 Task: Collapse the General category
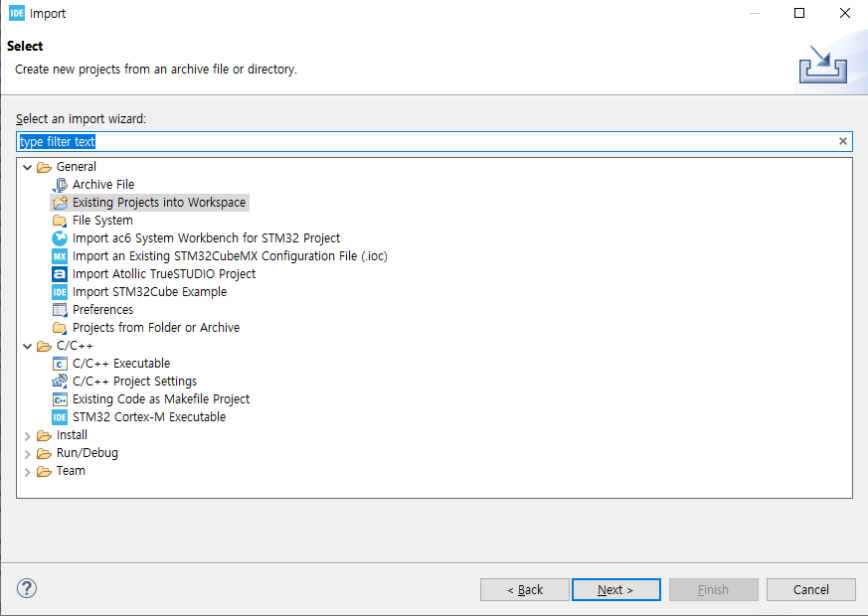point(27,167)
